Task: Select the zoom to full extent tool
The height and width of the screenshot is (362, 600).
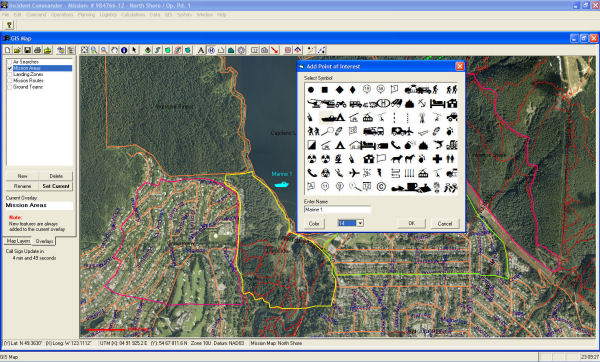Action: point(84,50)
